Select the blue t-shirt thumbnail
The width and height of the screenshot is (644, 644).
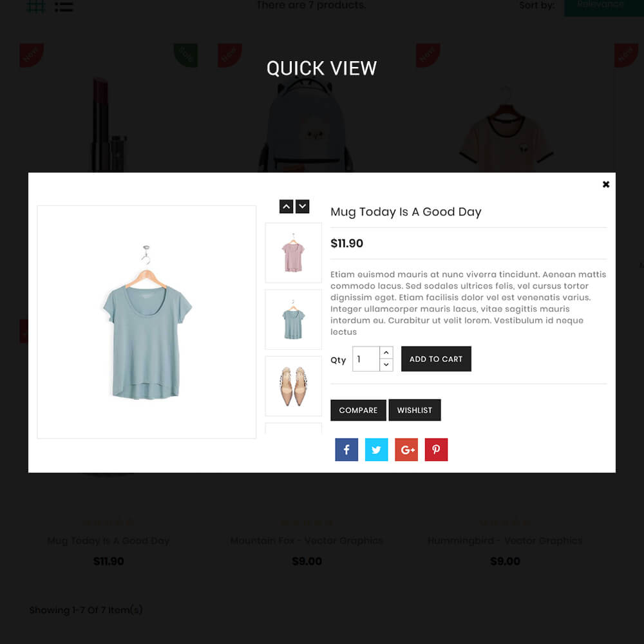pyautogui.click(x=293, y=319)
